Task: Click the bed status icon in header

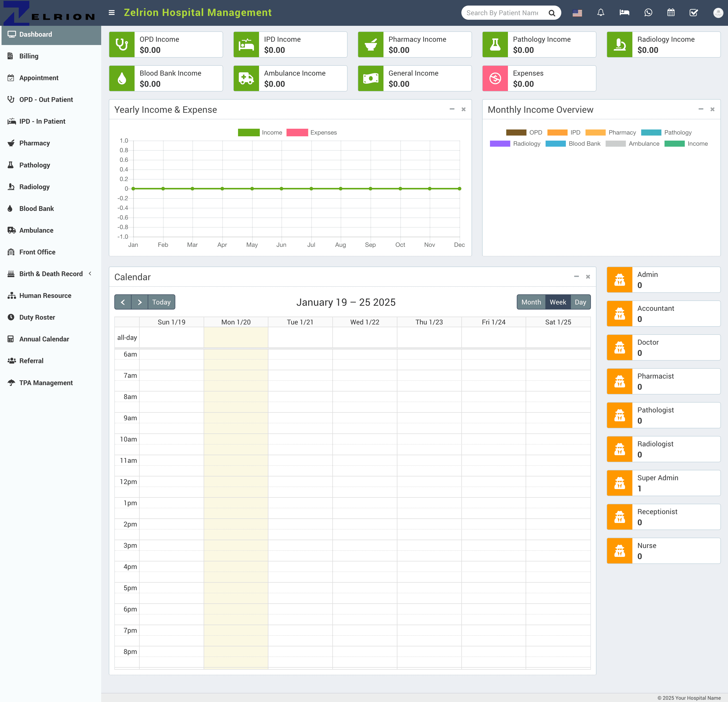Action: point(624,13)
